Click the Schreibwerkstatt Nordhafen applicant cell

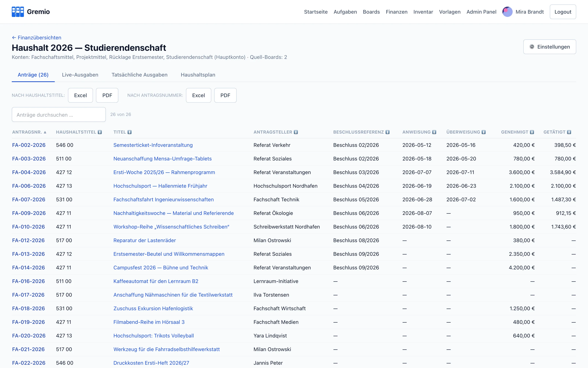pos(287,227)
